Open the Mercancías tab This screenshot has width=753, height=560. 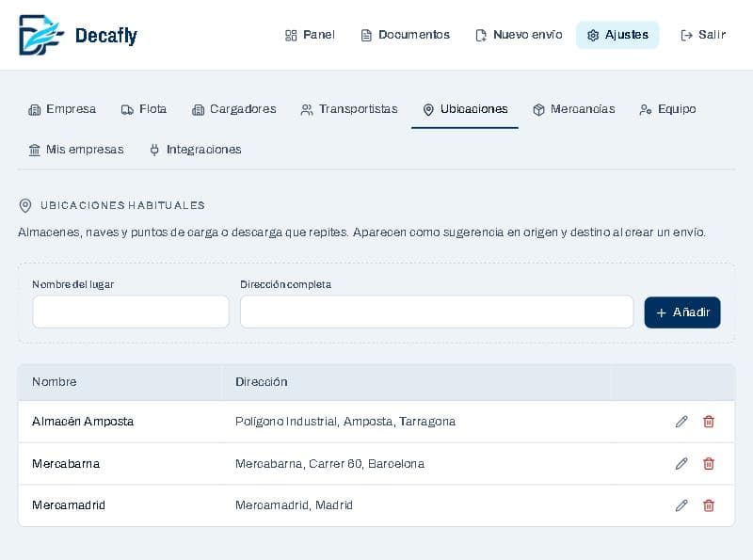point(574,109)
